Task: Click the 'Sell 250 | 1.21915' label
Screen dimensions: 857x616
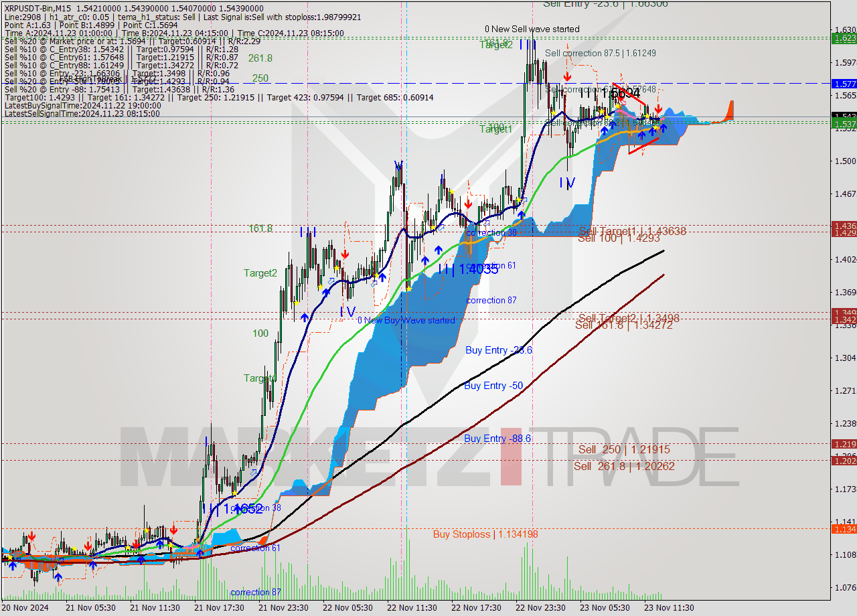Action: (624, 449)
